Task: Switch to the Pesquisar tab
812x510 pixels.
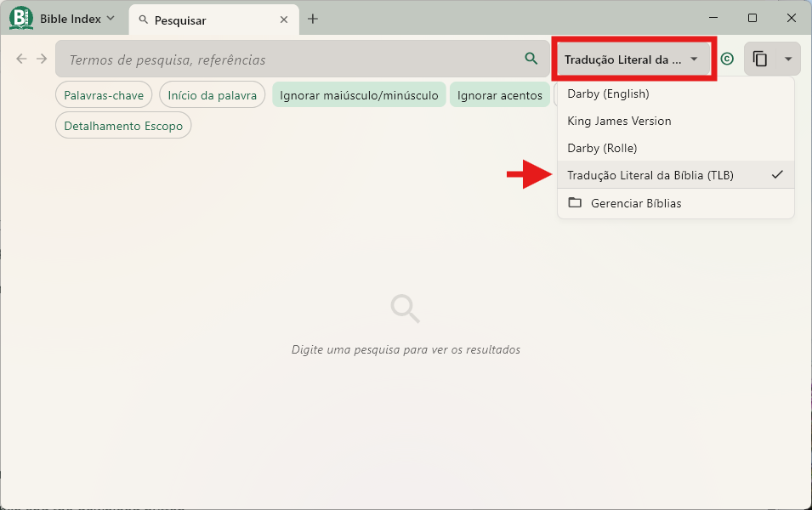Action: pyautogui.click(x=214, y=20)
